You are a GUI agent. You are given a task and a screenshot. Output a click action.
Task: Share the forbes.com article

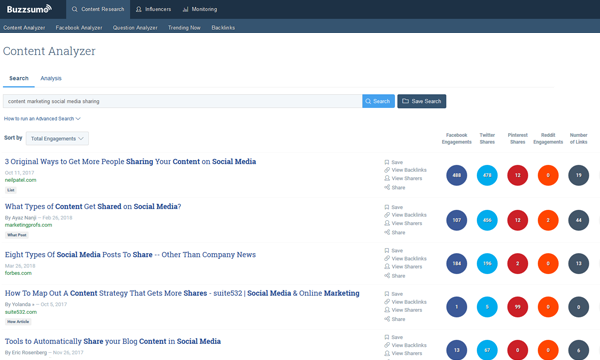395,276
